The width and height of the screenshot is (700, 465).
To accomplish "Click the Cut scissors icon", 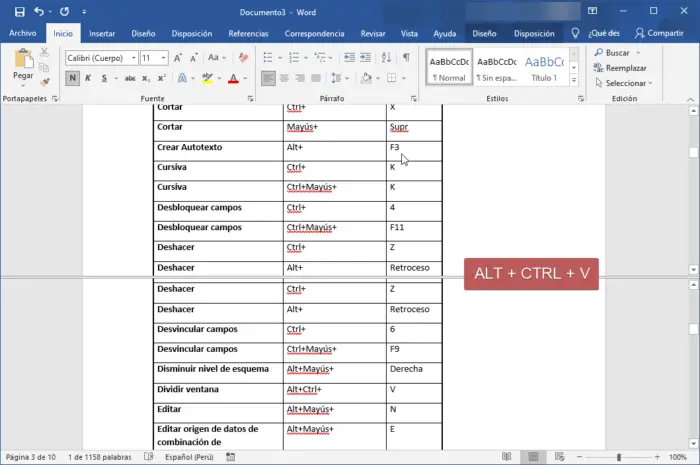I will pos(44,52).
